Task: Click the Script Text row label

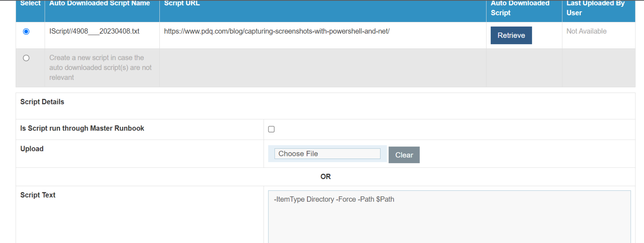Action: coord(38,195)
